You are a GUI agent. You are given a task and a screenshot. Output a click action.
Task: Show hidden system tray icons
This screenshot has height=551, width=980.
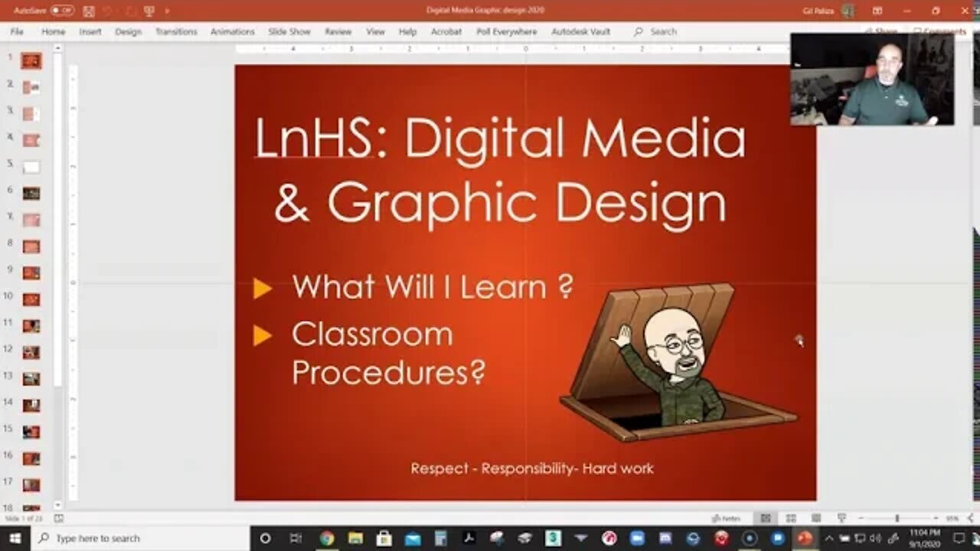point(828,538)
